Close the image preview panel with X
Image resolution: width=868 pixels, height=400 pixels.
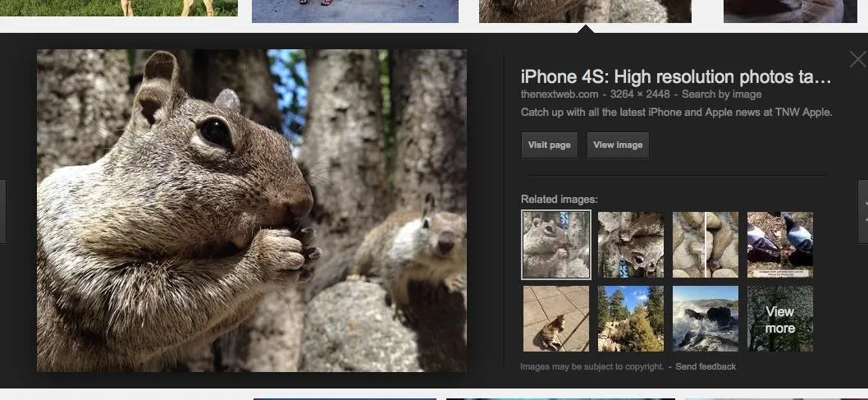(x=857, y=59)
